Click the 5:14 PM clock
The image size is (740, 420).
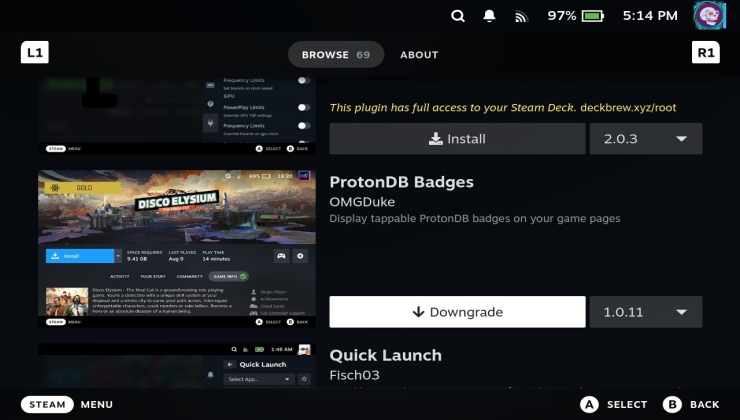click(x=650, y=16)
